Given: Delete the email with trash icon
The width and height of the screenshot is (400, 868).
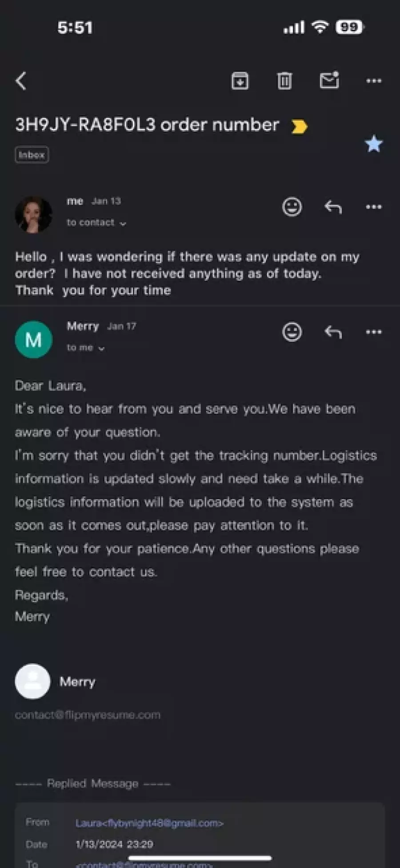Looking at the screenshot, I should 284,81.
